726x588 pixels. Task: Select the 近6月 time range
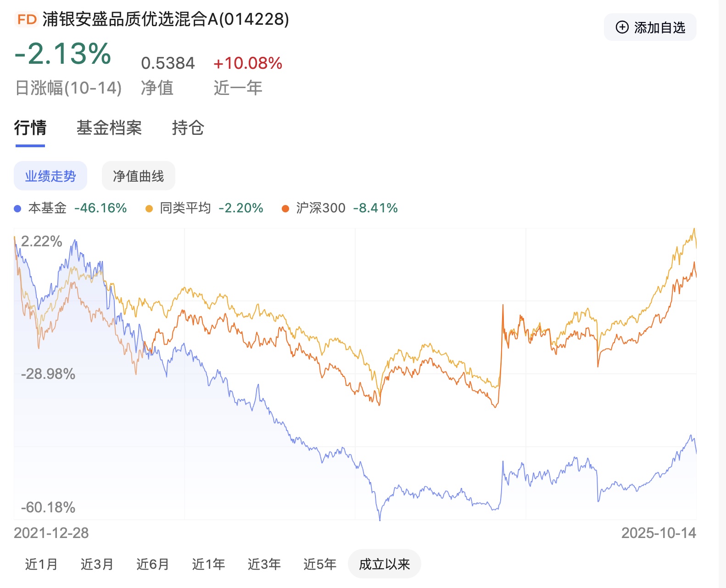coord(152,564)
